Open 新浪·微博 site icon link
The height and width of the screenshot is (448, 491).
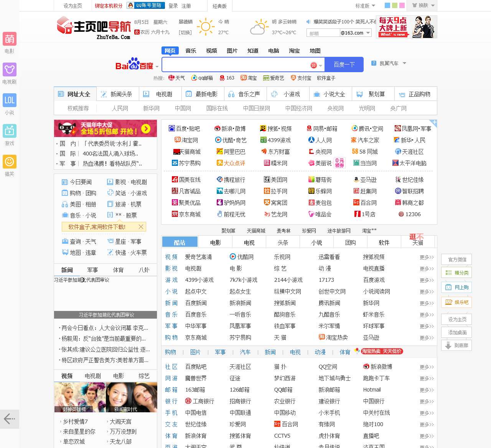coord(230,129)
